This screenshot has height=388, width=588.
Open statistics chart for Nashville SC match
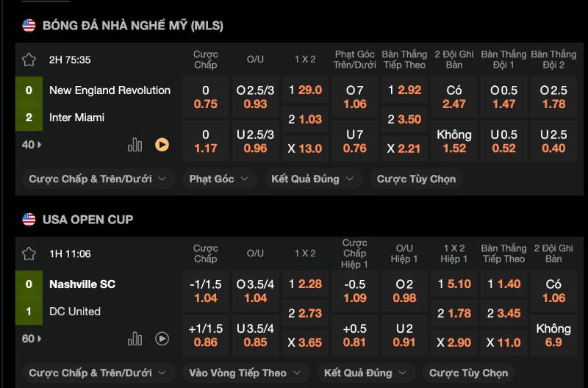point(135,339)
